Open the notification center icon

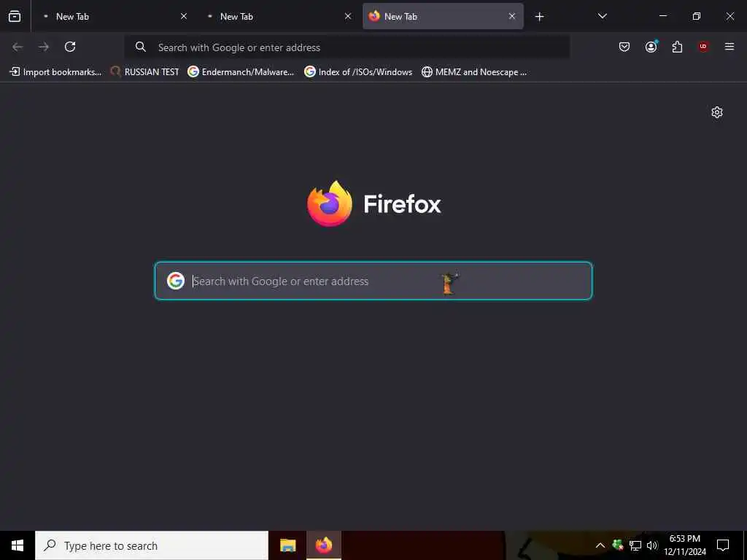point(723,545)
